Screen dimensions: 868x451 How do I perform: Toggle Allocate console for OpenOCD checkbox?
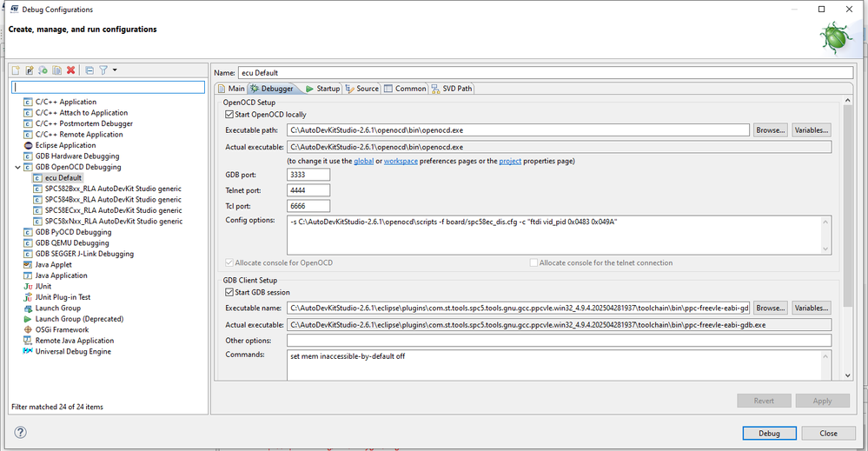(229, 262)
